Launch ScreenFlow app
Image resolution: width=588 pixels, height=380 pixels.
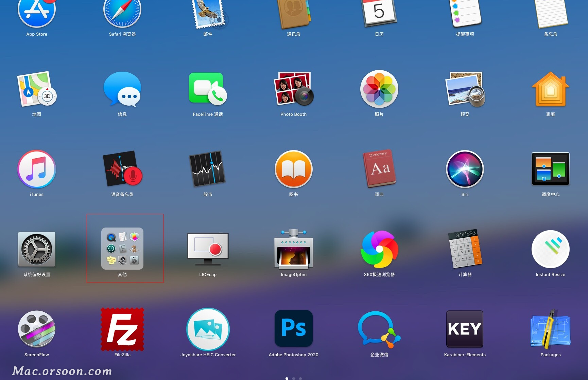(37, 329)
